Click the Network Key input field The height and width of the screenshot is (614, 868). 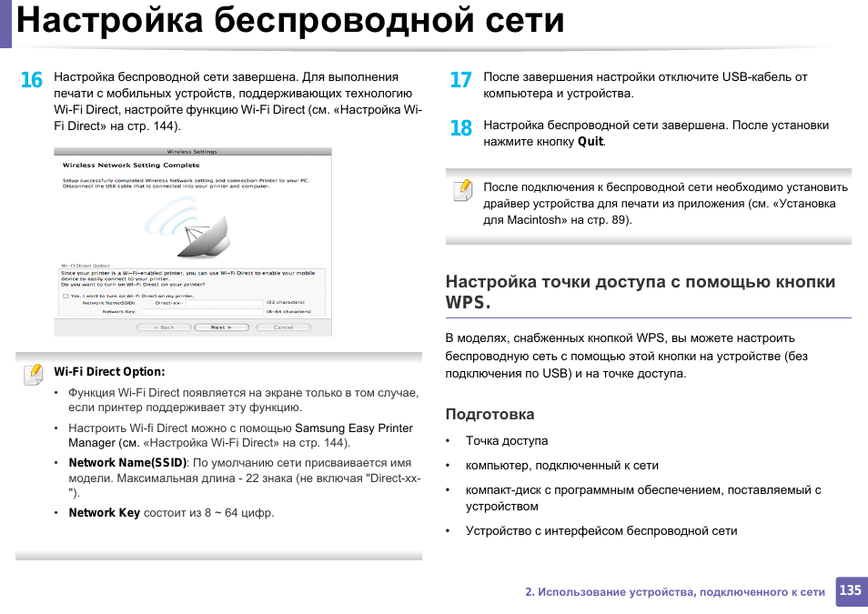pos(202,312)
